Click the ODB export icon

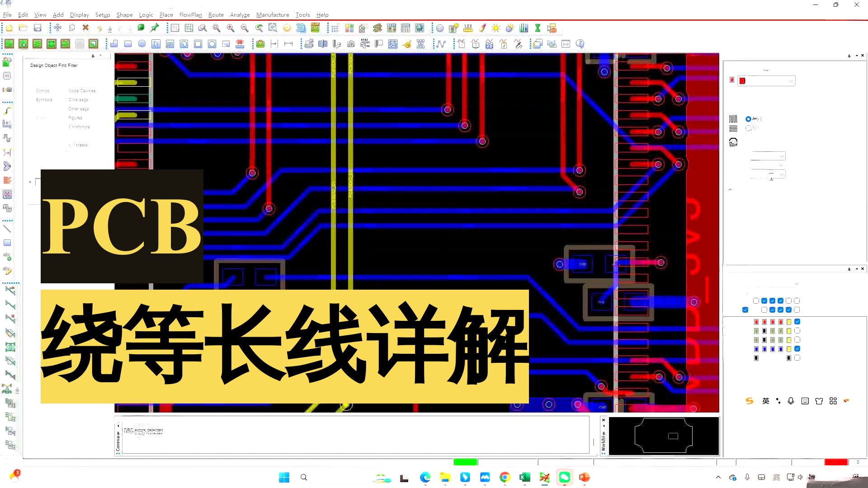click(x=309, y=44)
